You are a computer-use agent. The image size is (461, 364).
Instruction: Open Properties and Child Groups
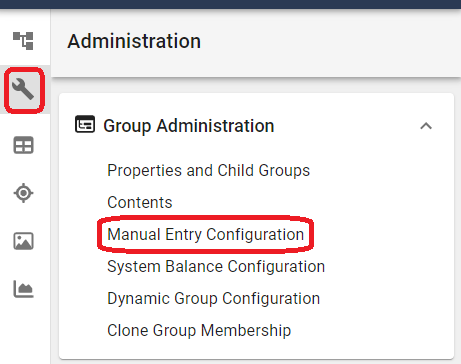[208, 170]
